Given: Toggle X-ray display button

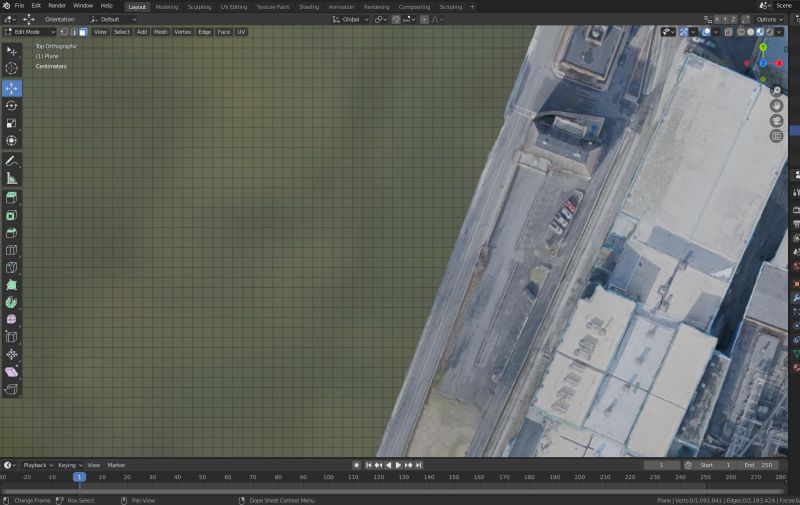Looking at the screenshot, I should click(728, 32).
